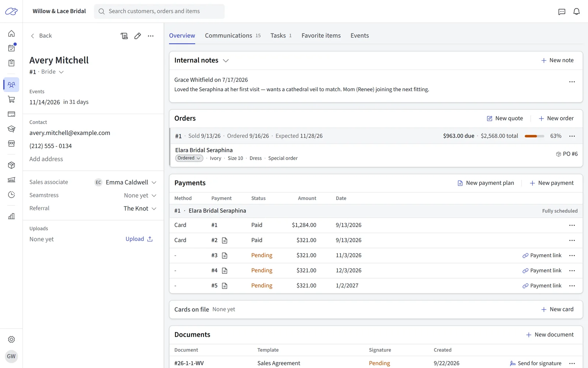The height and width of the screenshot is (368, 588).
Task: Click the New order button
Action: click(x=556, y=118)
